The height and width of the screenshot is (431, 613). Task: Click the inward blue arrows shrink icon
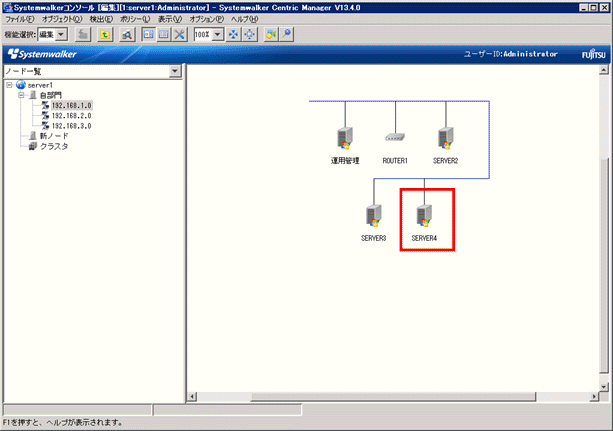point(233,34)
